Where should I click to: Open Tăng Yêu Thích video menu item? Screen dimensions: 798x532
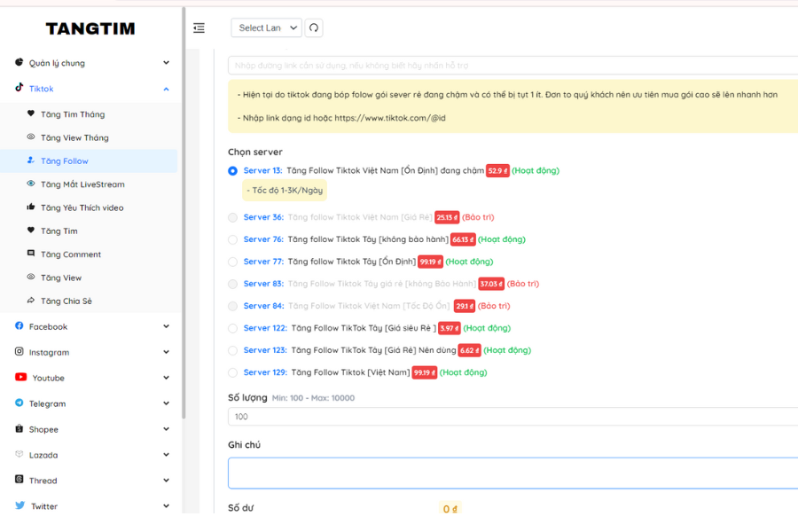89,207
